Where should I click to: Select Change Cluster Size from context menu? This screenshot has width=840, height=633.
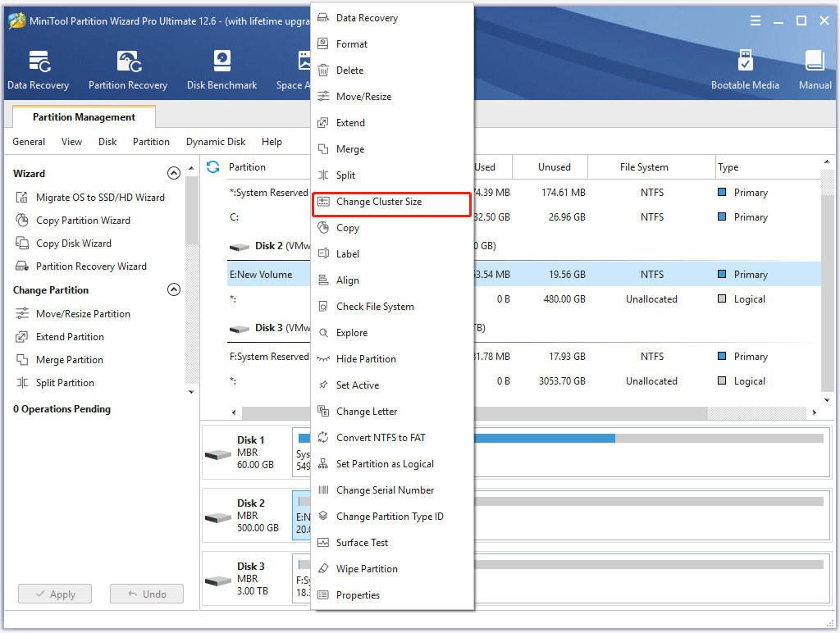380,201
